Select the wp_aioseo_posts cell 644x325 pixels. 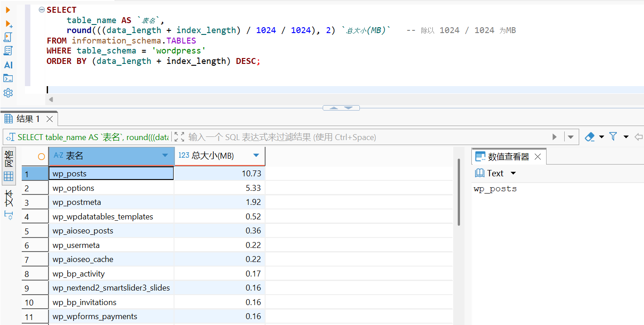(x=111, y=231)
